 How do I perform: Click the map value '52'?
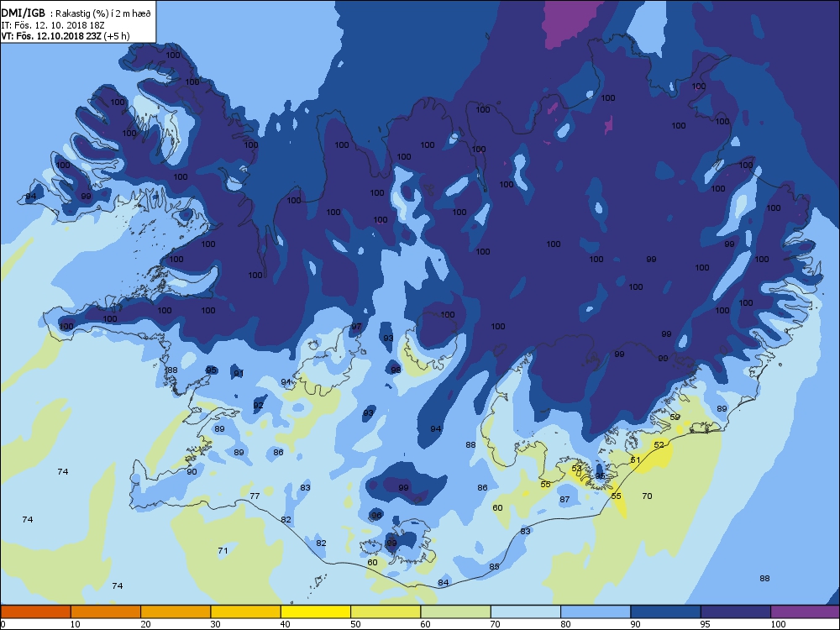pos(659,444)
